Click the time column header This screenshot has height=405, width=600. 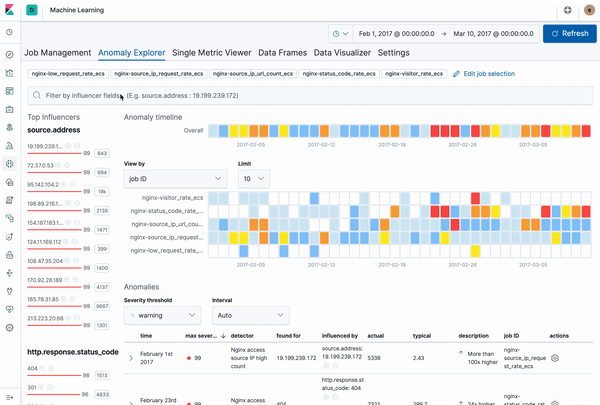[146, 336]
